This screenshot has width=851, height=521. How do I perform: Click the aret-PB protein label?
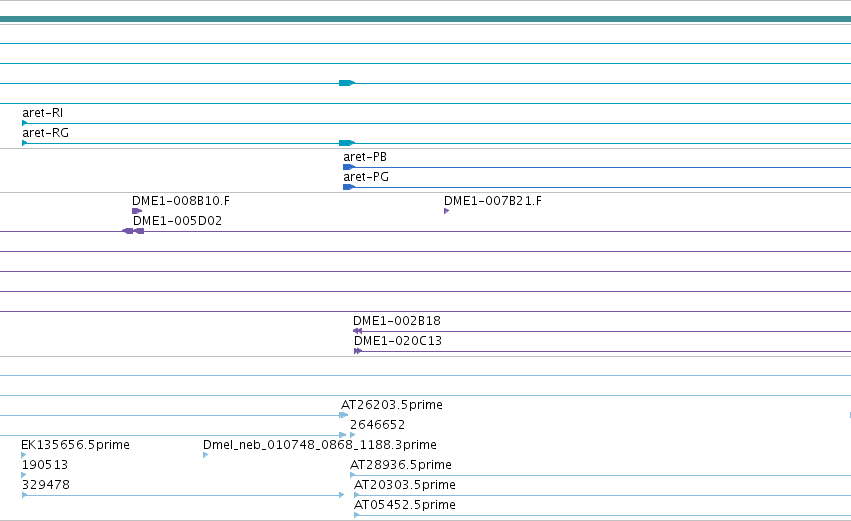coord(365,157)
